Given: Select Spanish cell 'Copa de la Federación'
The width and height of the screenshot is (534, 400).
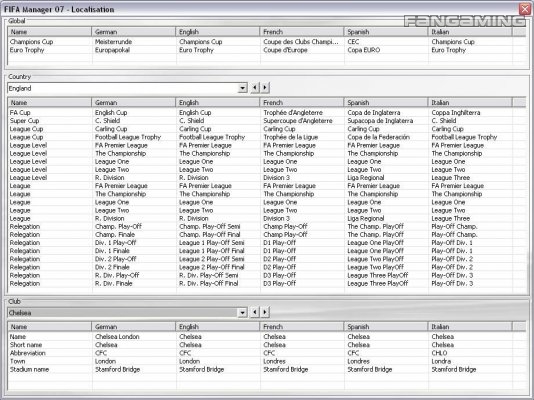Looking at the screenshot, I should pos(379,137).
